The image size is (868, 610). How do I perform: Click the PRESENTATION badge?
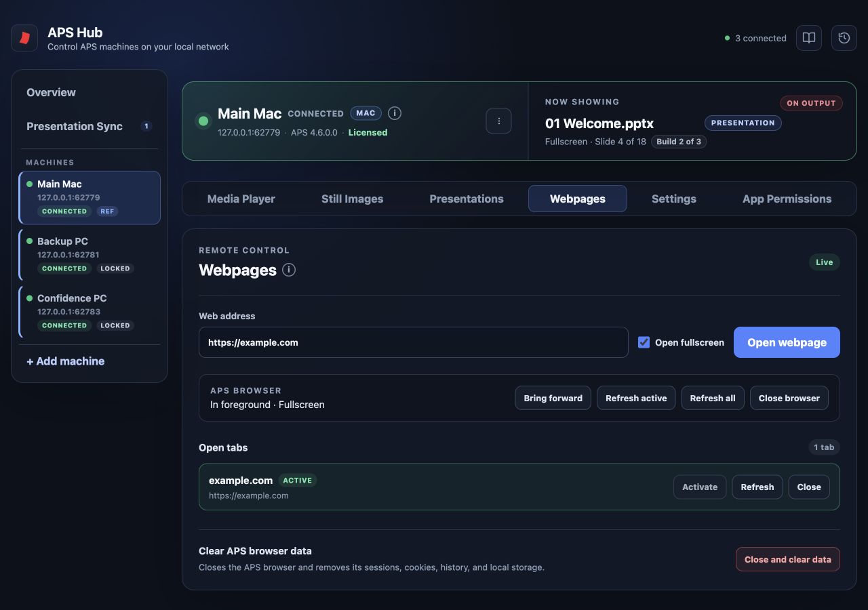[x=743, y=123]
